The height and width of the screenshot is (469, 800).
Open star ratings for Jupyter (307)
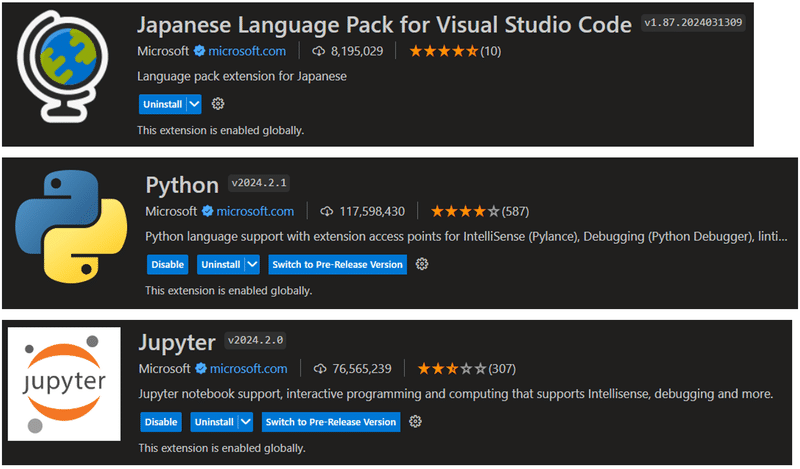click(466, 368)
